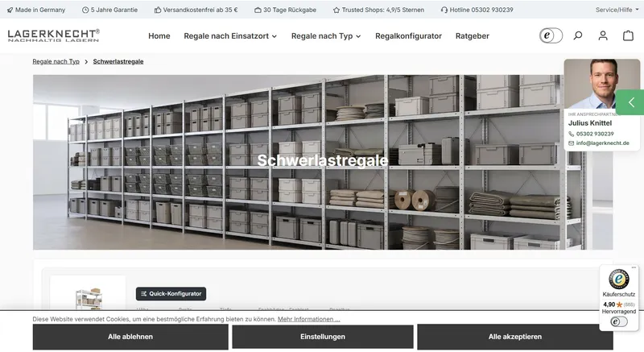Click the Quick-Konfigurator button
This screenshot has height=352, width=644.
point(171,294)
